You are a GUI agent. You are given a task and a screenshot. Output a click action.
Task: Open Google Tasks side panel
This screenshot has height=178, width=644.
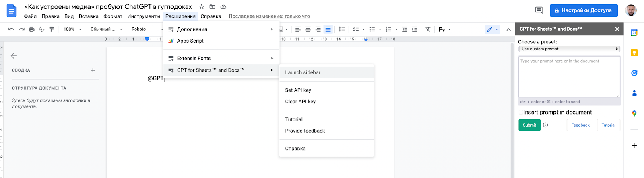pyautogui.click(x=634, y=73)
